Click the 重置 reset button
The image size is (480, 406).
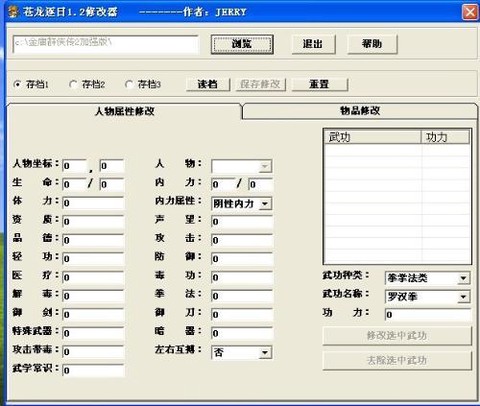click(x=320, y=84)
